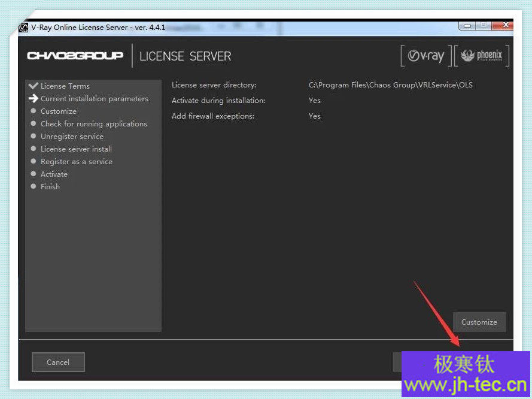Cancel the license server installation
532x399 pixels.
coord(58,362)
